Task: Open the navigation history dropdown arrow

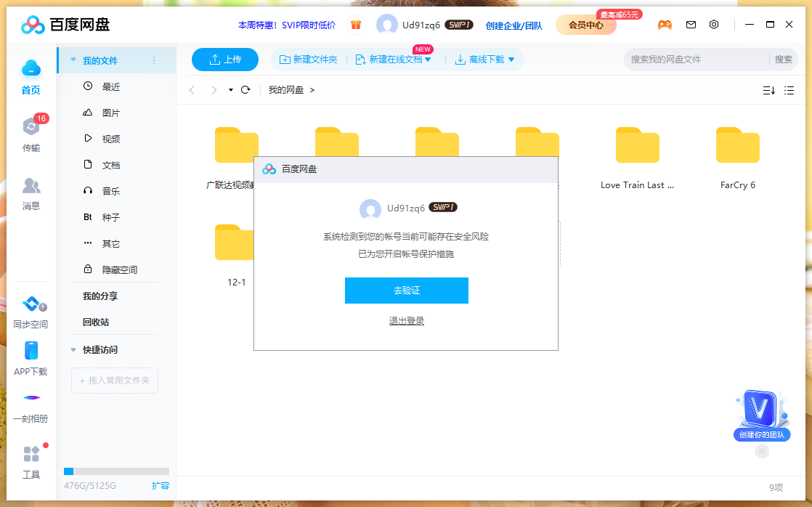Action: click(231, 90)
